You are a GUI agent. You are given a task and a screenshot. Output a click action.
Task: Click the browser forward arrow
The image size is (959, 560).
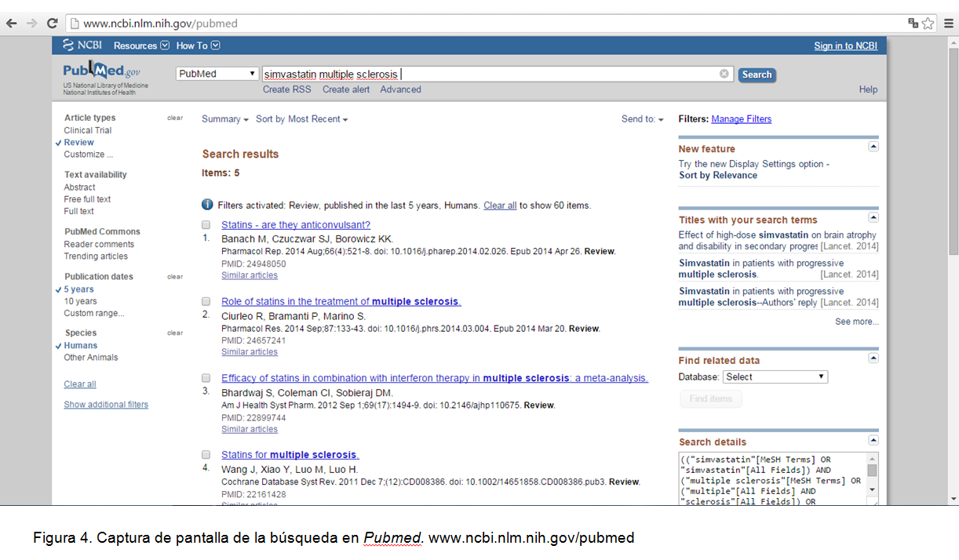[32, 24]
